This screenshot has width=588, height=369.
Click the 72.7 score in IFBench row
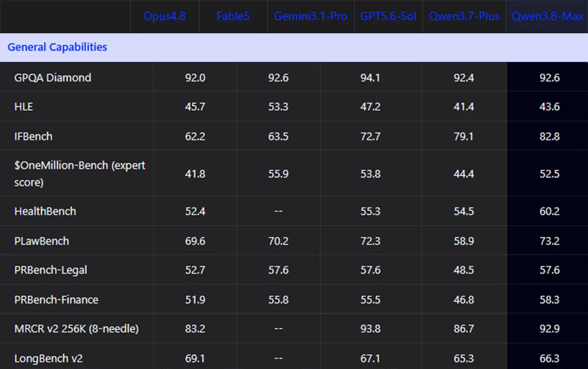370,136
